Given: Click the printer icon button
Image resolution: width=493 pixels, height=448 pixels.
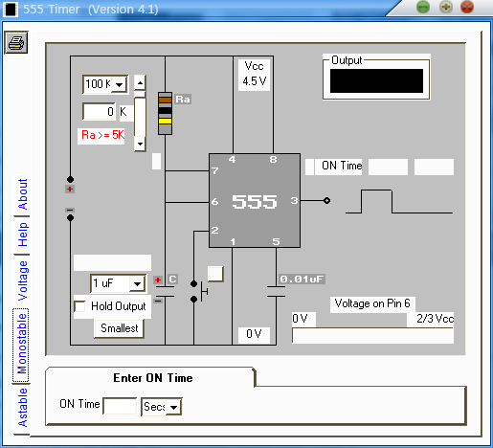Looking at the screenshot, I should [16, 42].
